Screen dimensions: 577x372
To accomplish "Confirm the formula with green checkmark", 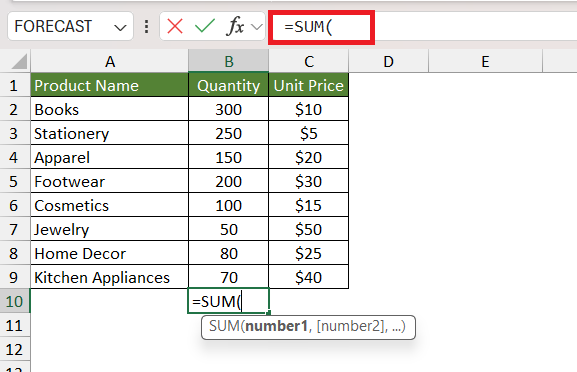I will coord(205,26).
